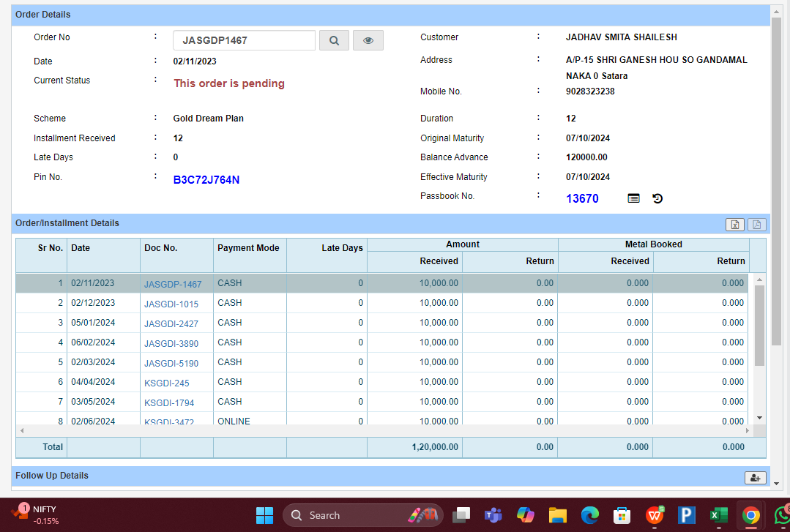Click the add follow up user icon
The image size is (790, 532).
click(x=756, y=478)
